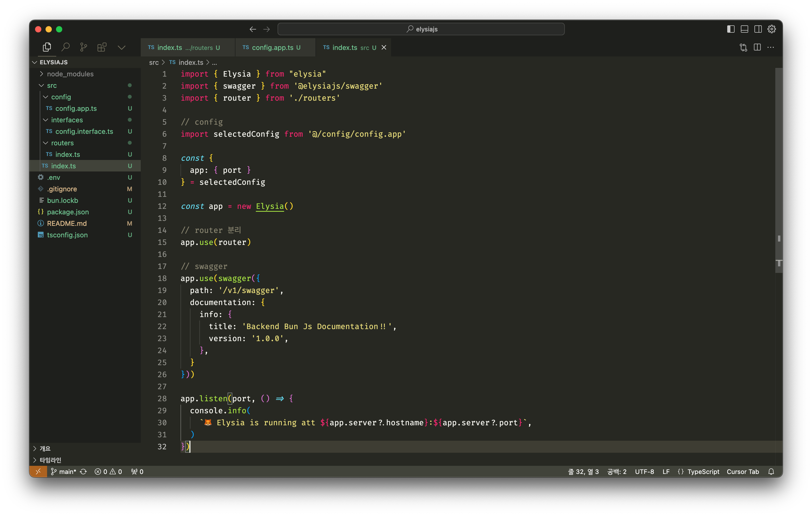Toggle the secondary side bar layout

pyautogui.click(x=758, y=29)
